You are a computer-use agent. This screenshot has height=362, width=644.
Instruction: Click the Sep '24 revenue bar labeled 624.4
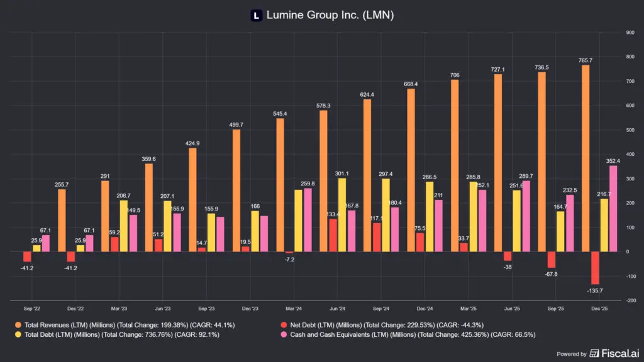[x=367, y=176]
